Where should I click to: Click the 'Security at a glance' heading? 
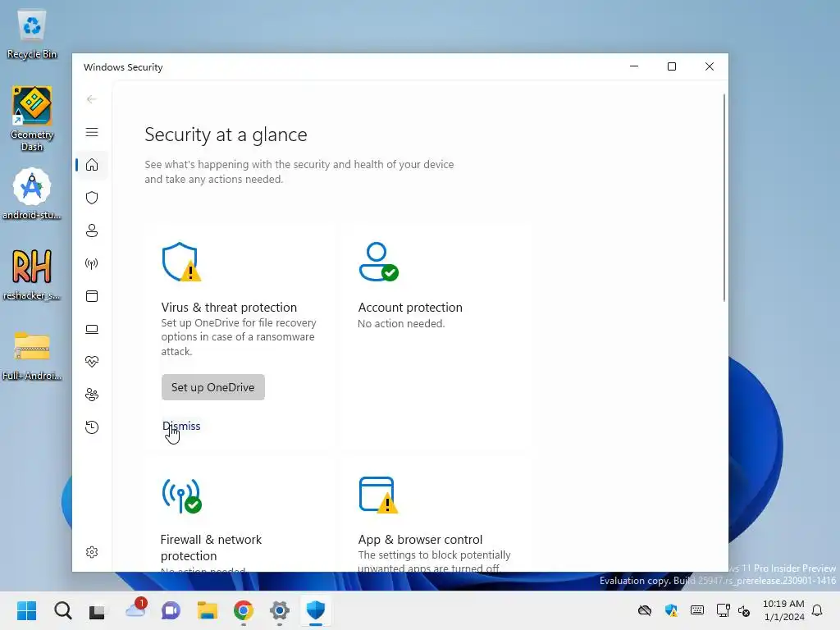point(226,135)
